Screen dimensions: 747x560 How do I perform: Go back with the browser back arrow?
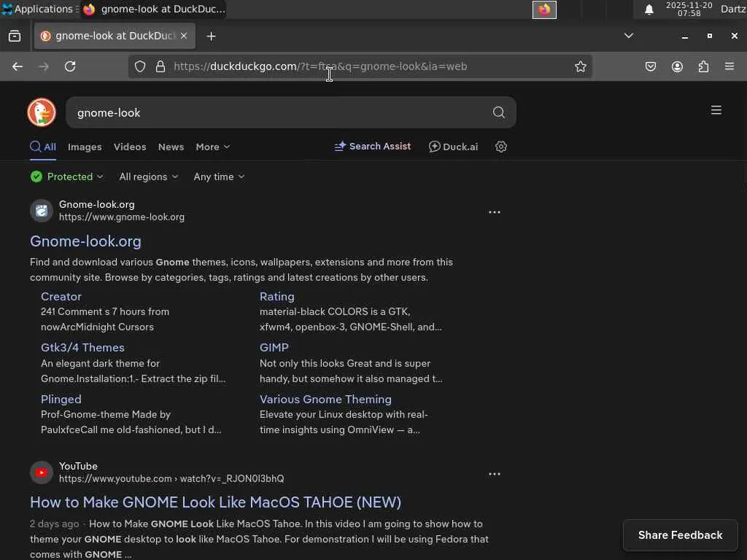pos(18,66)
